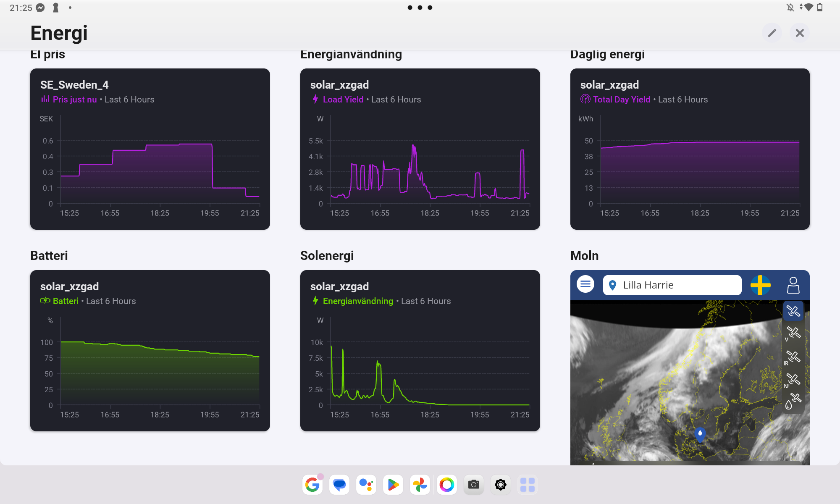Close the Energi view
The image size is (840, 504).
pos(800,33)
